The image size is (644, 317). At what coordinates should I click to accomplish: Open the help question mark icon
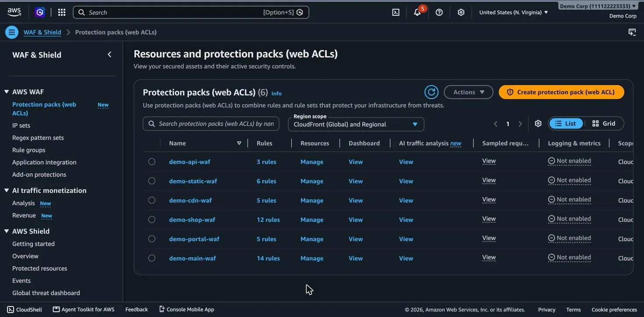439,12
